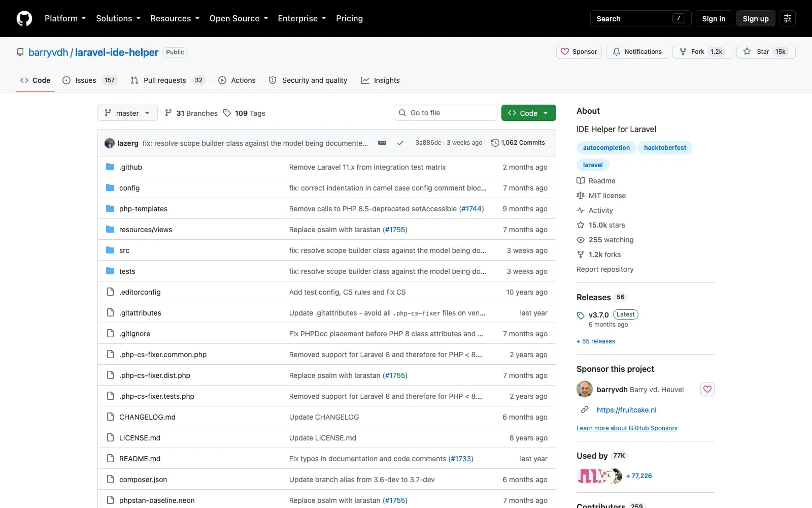Click the heart sponsor button next to barryvdh

707,389
